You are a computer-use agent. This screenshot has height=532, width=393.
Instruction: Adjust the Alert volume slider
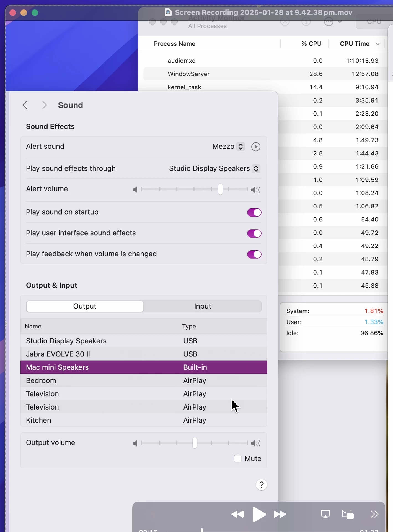(x=220, y=189)
